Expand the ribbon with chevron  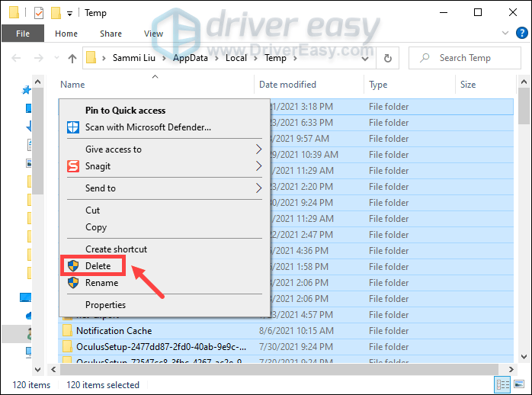pos(505,33)
